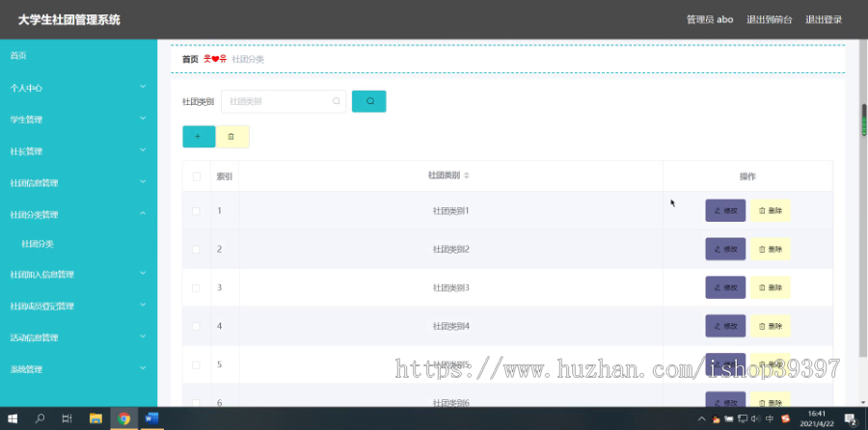Click 删除 button for 社团类别1

point(770,210)
